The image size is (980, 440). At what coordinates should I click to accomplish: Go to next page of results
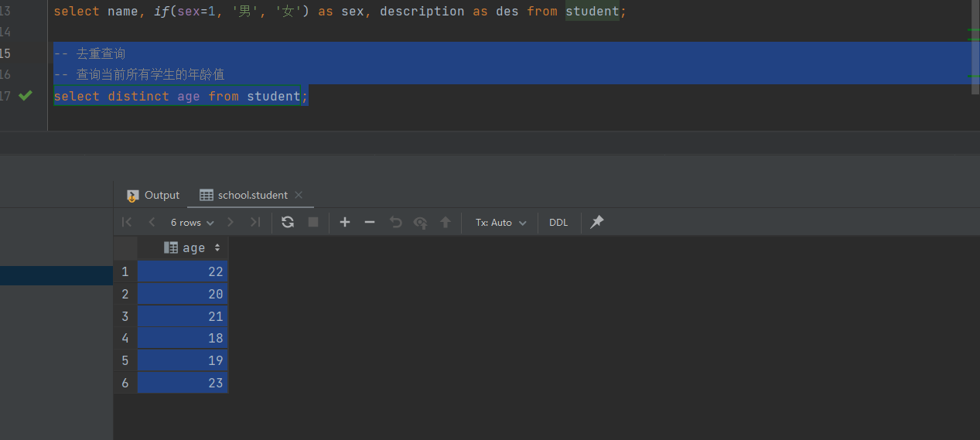230,222
